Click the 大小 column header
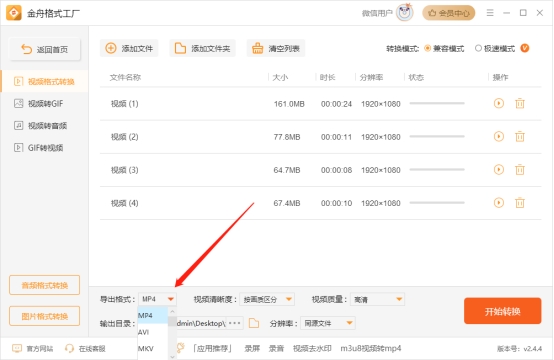Image resolution: width=554 pixels, height=360 pixels. (x=280, y=77)
